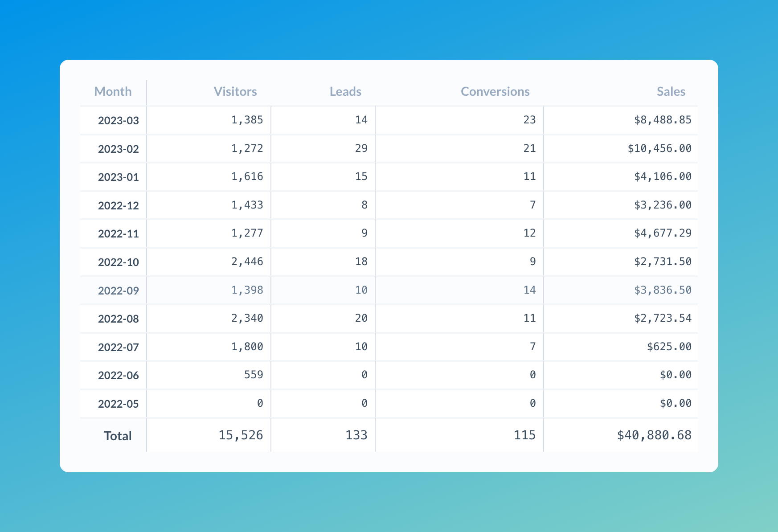Click leads value 14 for 2023-03
778x532 pixels.
[x=361, y=120]
